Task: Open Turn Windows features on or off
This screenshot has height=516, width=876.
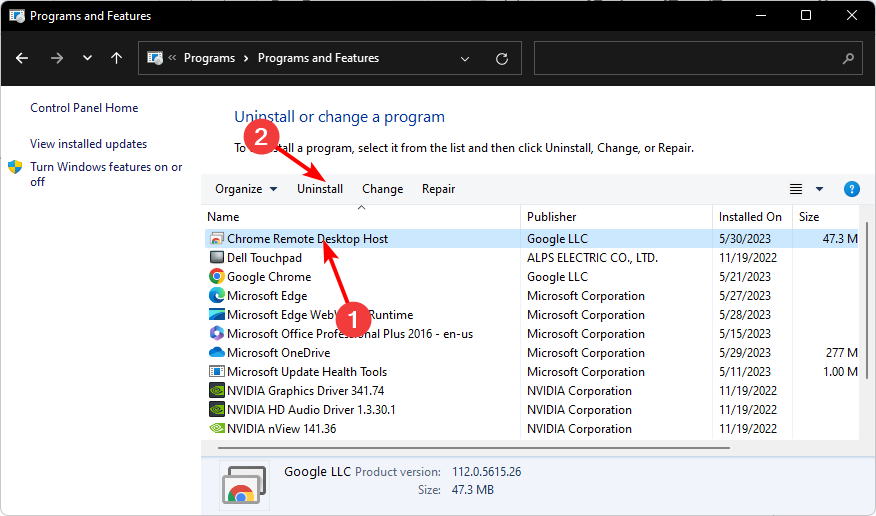Action: [106, 174]
